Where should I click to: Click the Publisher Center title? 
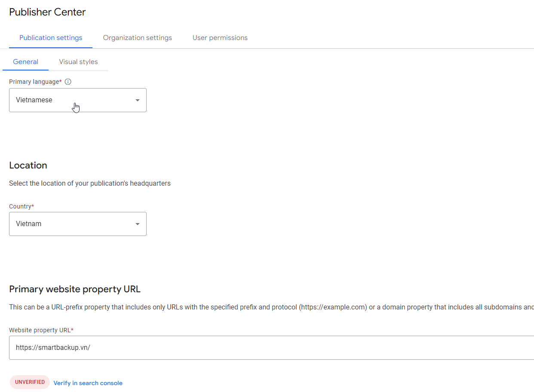click(x=48, y=12)
